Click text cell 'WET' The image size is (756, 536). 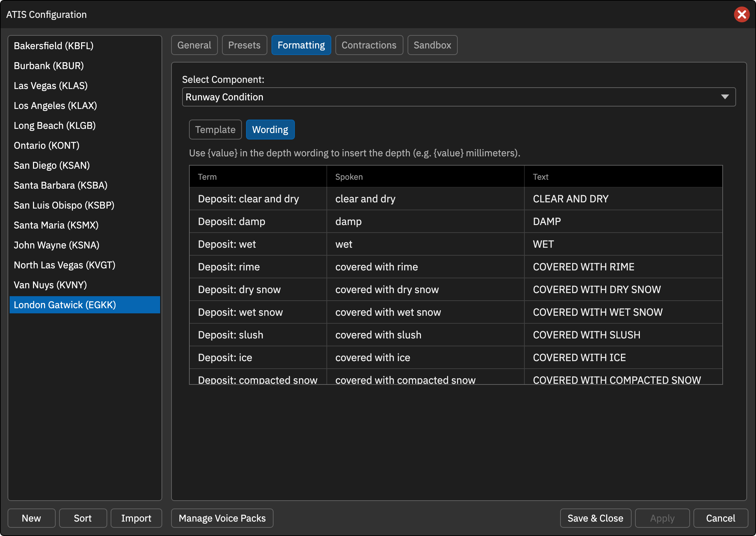point(623,244)
